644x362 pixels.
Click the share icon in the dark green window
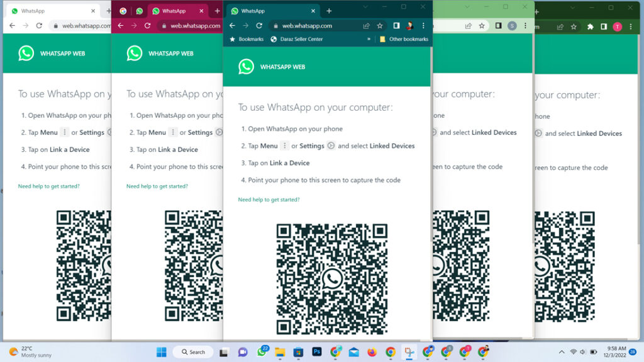click(x=560, y=26)
